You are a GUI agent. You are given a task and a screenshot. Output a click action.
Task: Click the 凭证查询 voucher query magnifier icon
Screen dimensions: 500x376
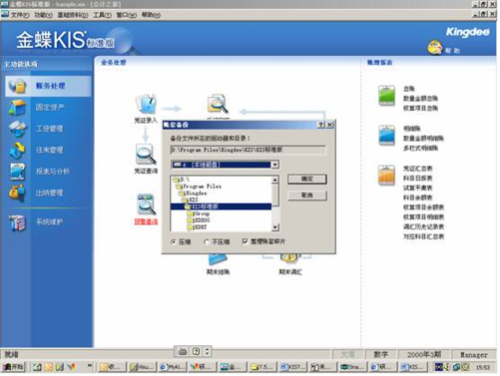146,154
